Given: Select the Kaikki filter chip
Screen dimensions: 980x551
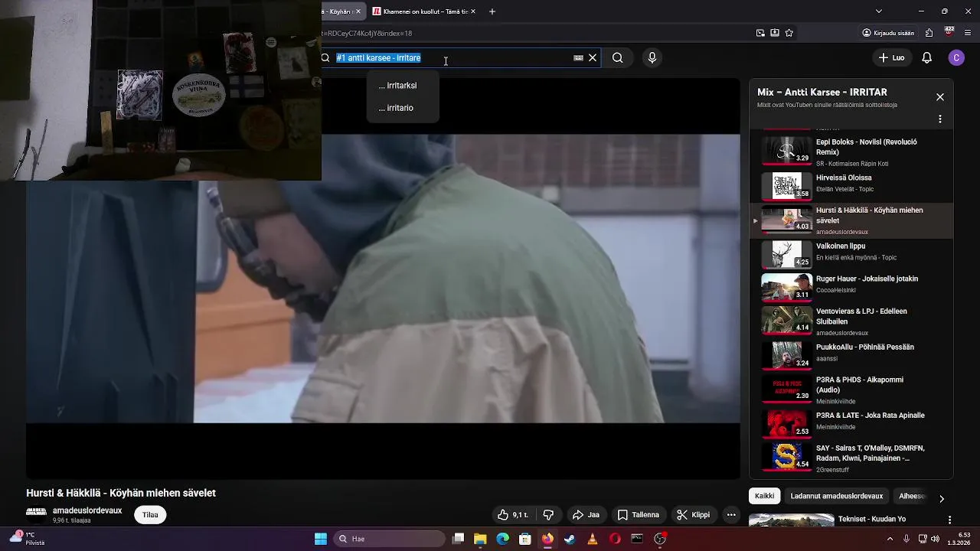Looking at the screenshot, I should pos(764,496).
